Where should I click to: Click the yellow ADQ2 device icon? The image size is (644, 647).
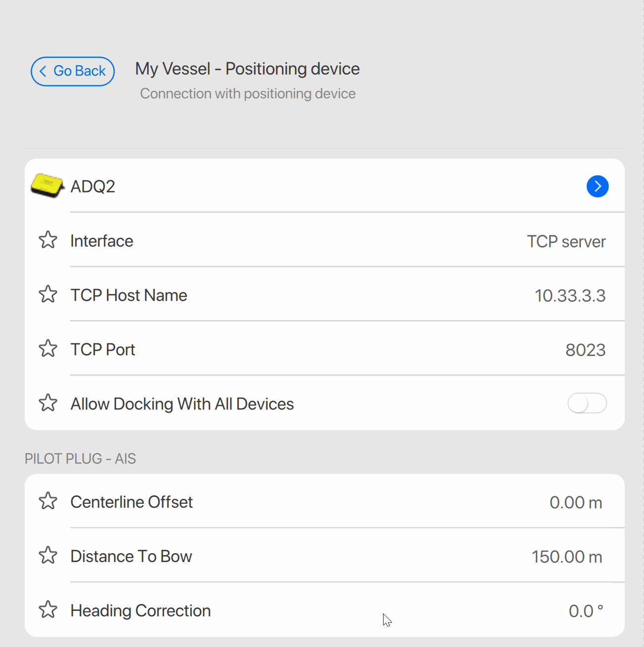point(47,186)
